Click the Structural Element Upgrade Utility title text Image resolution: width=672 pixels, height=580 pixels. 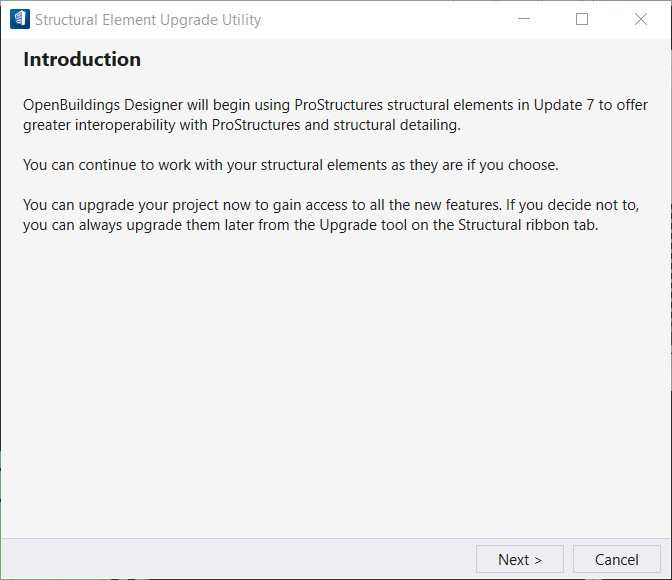click(x=148, y=20)
